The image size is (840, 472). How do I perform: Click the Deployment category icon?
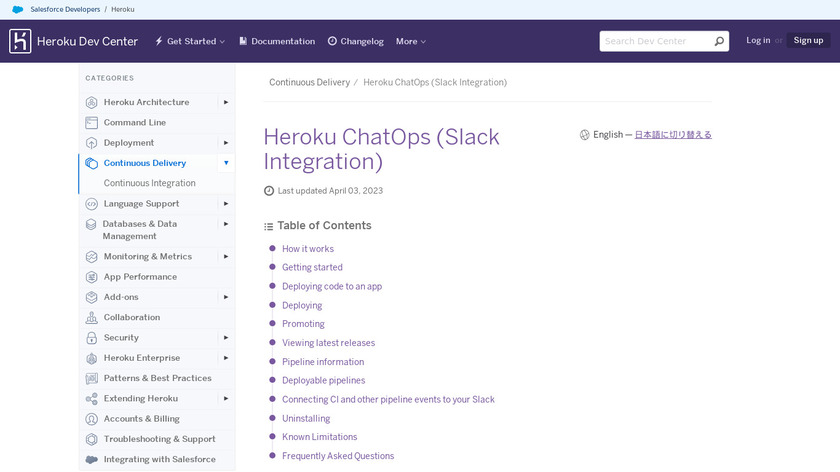[x=92, y=143]
